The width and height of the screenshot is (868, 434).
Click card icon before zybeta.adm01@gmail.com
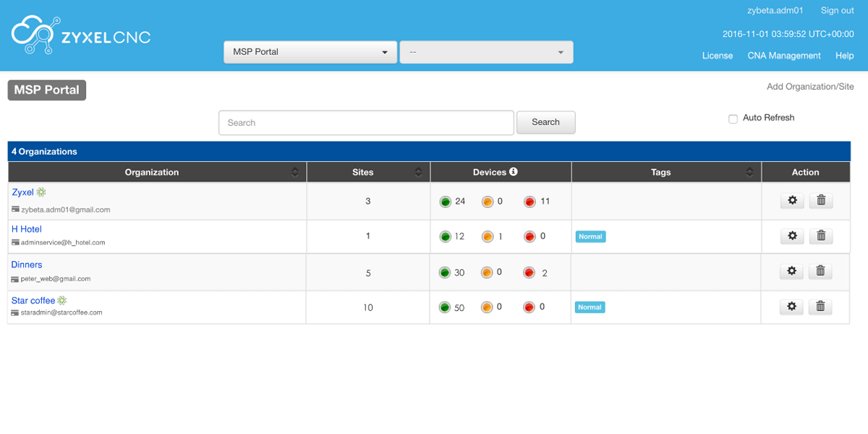[15, 210]
